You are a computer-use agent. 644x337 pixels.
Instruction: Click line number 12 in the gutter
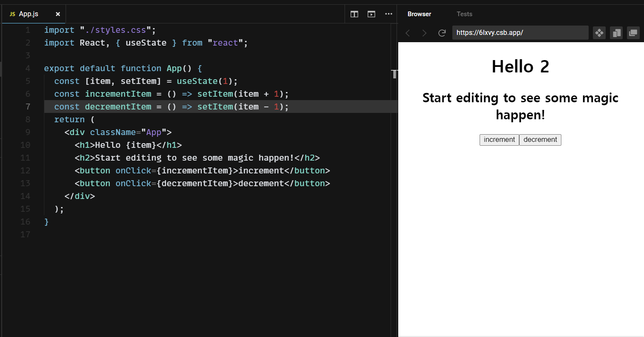tap(25, 170)
